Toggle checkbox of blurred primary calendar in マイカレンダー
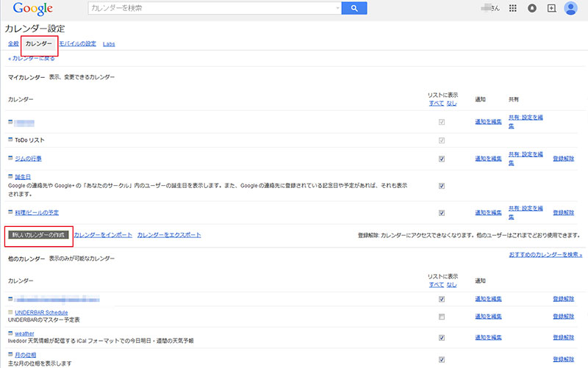Image resolution: width=588 pixels, height=368 pixels. tap(442, 122)
